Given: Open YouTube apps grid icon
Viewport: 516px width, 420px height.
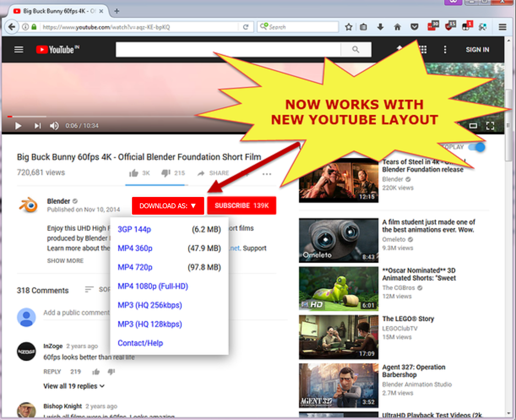Looking at the screenshot, I should (423, 49).
